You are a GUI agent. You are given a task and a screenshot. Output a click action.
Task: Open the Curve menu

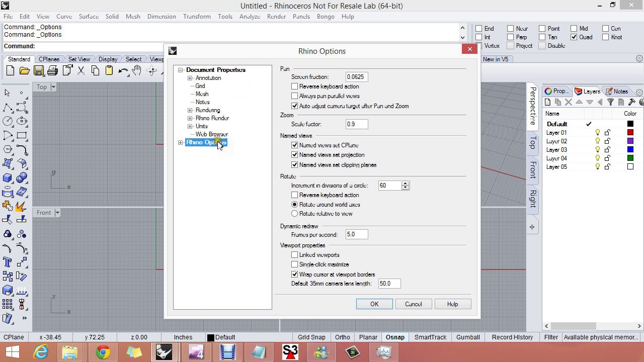coord(64,17)
